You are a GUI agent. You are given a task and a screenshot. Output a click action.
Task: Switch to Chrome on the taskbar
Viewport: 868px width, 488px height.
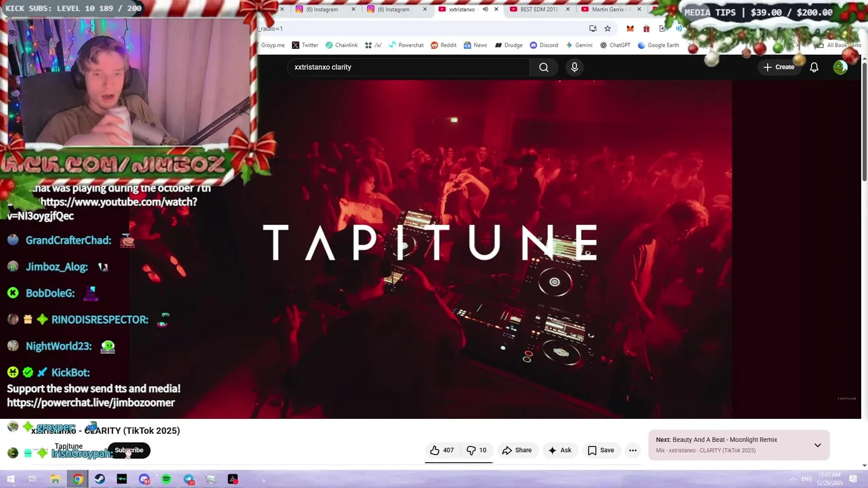click(x=78, y=479)
